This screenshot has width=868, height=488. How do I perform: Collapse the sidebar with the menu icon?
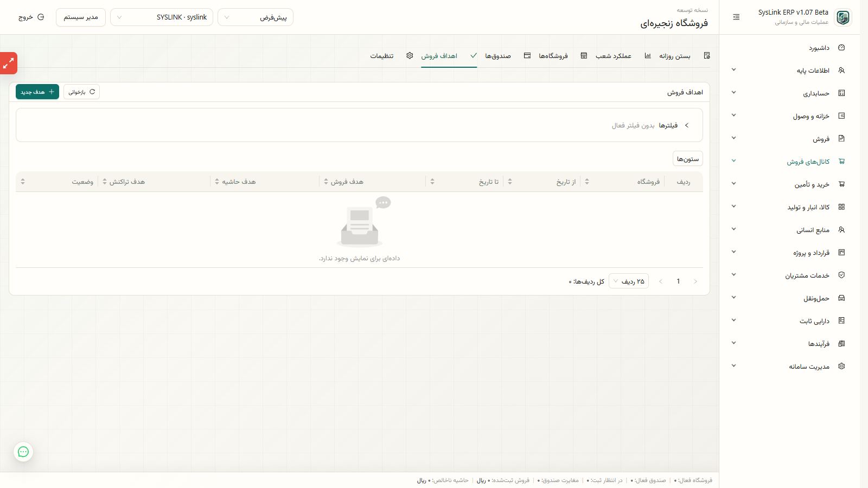pyautogui.click(x=736, y=17)
